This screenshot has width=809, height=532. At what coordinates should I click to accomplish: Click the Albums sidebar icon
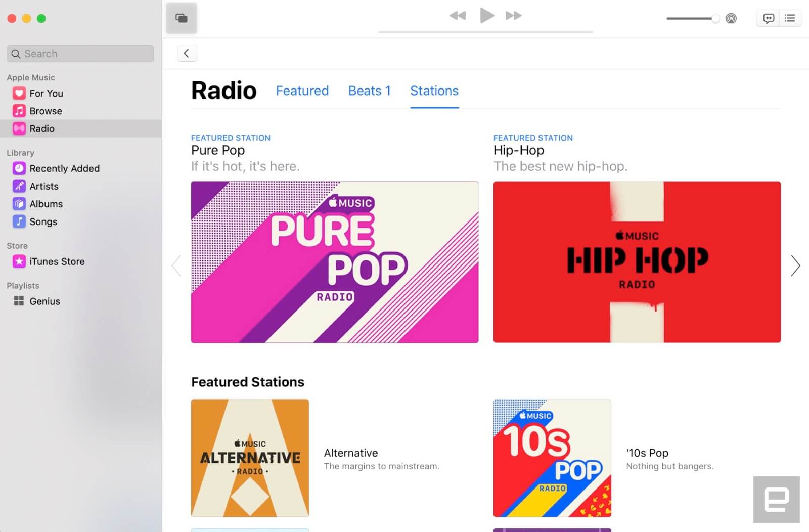[x=19, y=204]
